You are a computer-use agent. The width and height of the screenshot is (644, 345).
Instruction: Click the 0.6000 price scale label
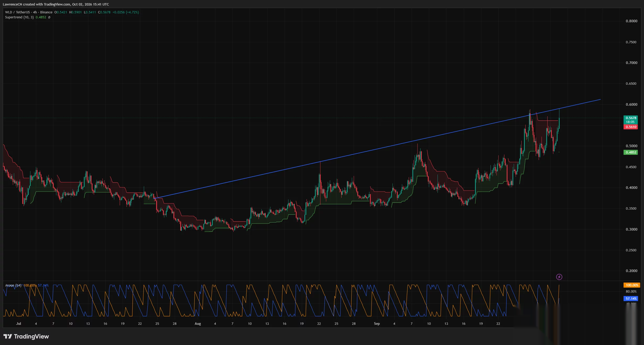(x=631, y=104)
